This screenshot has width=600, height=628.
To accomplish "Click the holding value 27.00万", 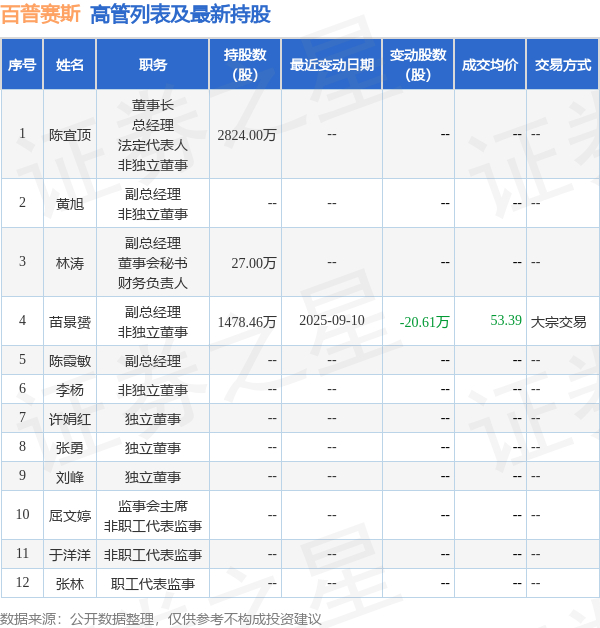I will click(254, 263).
